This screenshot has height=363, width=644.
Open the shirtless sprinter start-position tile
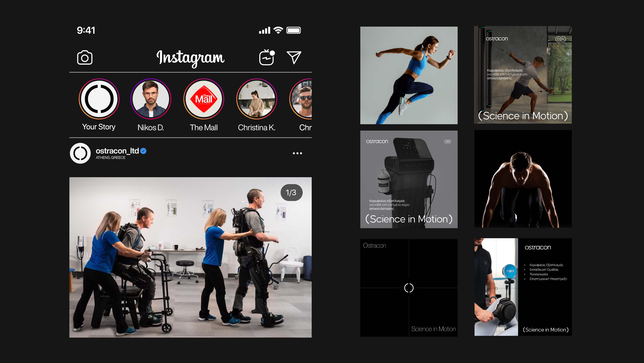[x=523, y=179]
